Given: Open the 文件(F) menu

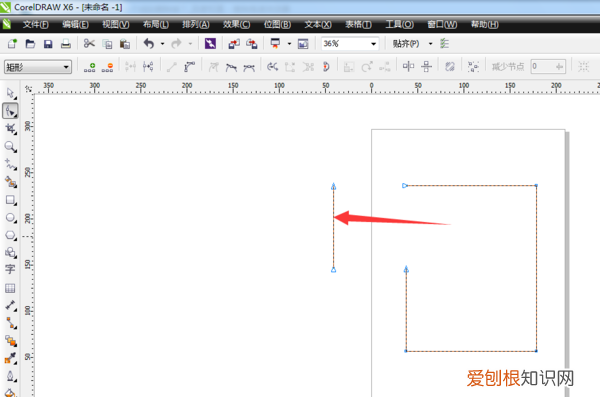Looking at the screenshot, I should (36, 25).
